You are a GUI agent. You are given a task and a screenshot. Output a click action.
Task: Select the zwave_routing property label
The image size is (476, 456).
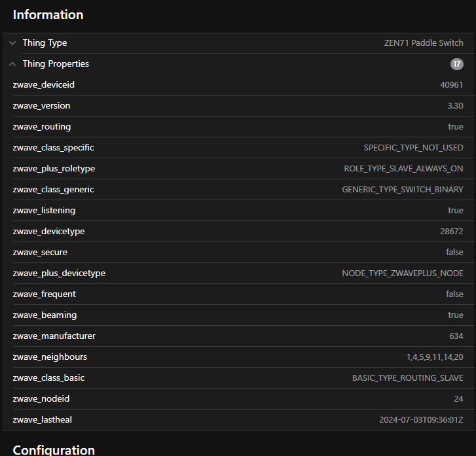point(42,127)
